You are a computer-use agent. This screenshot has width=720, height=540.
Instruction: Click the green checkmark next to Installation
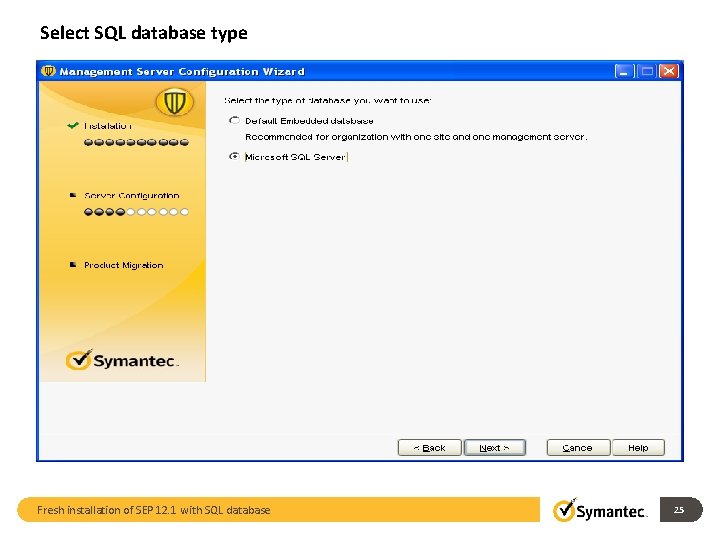[x=73, y=125]
